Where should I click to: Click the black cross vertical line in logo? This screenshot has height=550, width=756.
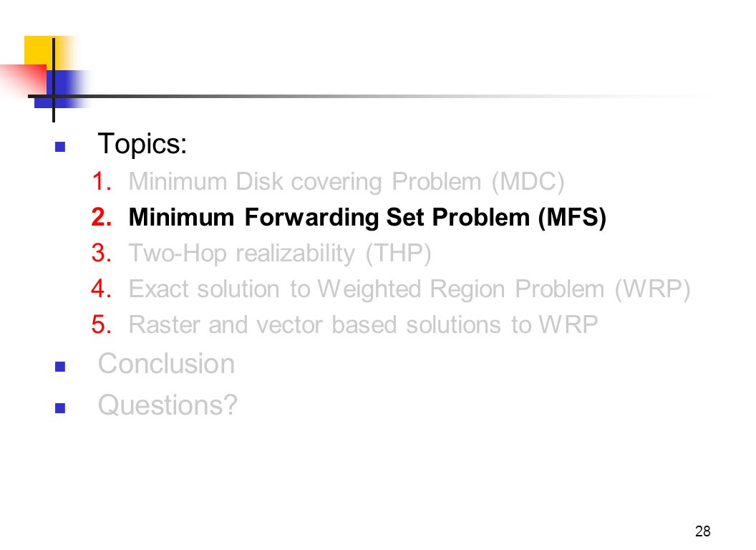point(54,80)
